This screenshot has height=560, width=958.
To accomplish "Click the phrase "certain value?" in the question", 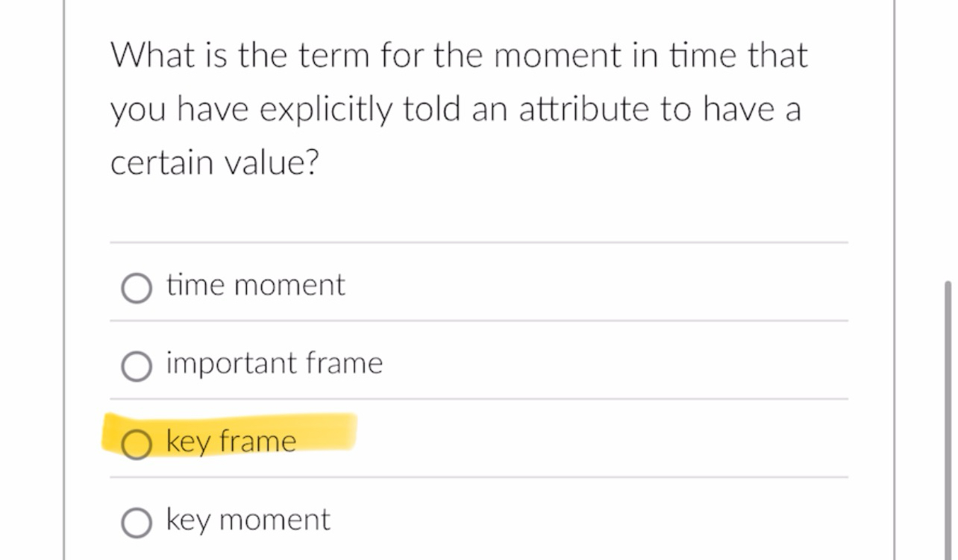I will 215,161.
